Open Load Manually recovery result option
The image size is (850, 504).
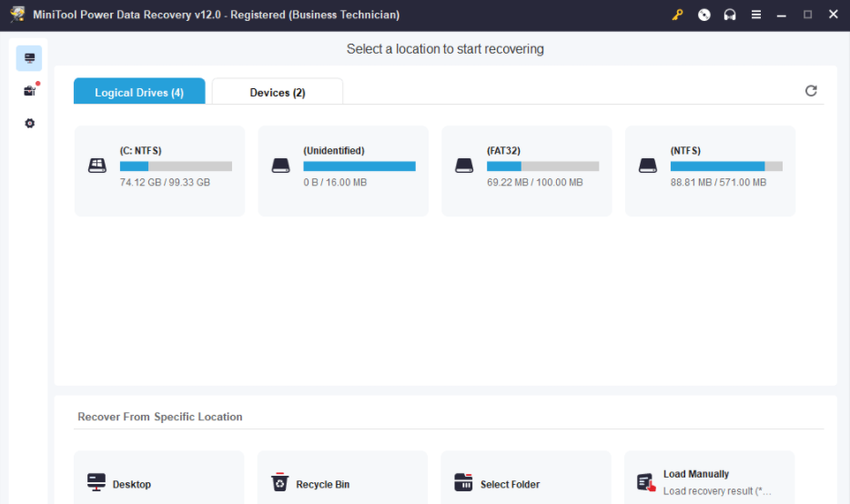[709, 481]
